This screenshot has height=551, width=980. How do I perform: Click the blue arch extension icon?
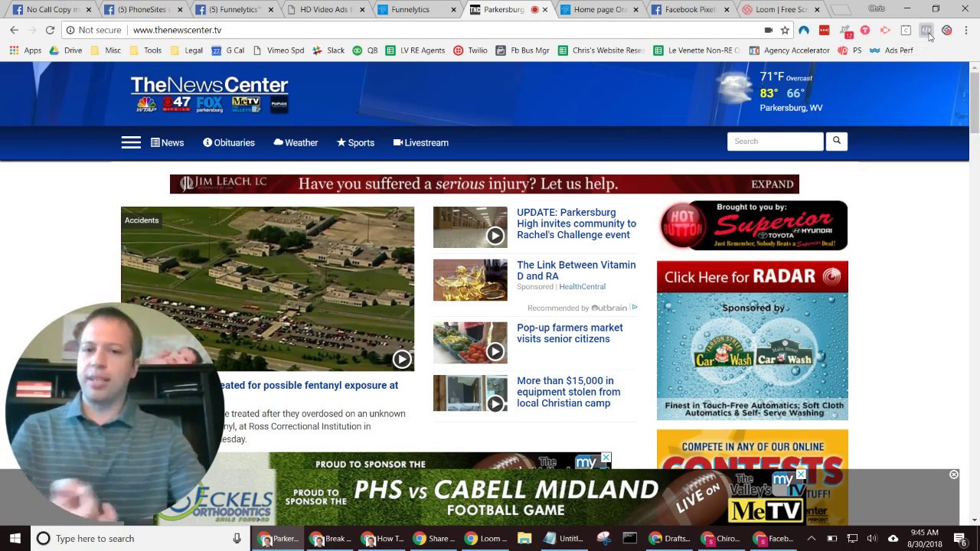coord(804,30)
